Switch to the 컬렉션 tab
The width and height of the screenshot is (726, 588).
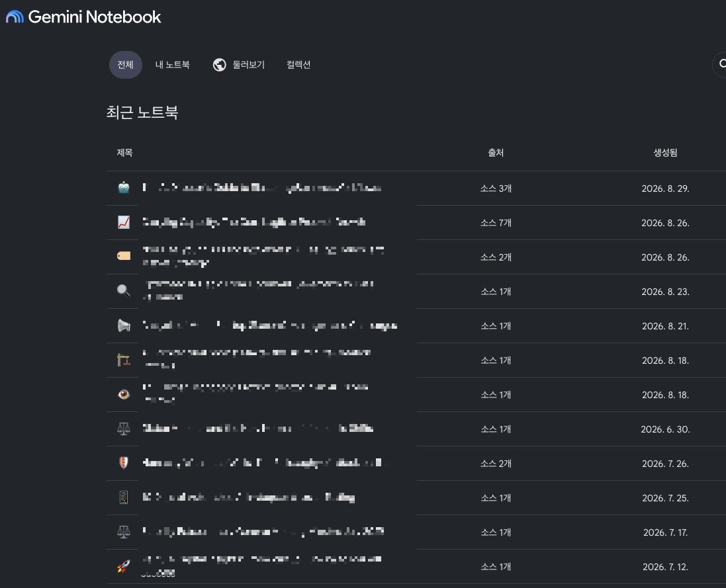(x=298, y=65)
